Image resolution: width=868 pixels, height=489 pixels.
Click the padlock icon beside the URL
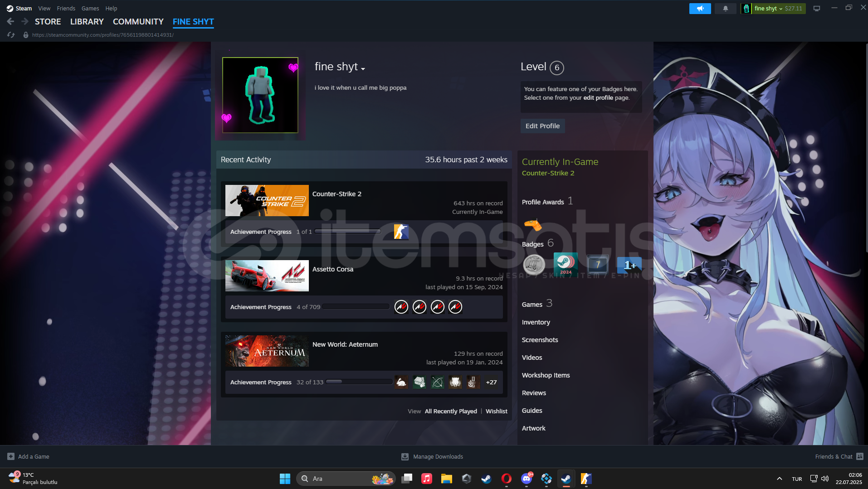click(26, 35)
